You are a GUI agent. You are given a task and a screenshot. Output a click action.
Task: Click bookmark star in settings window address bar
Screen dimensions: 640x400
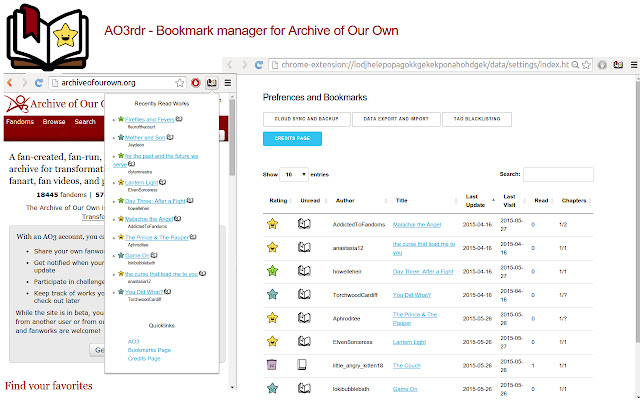click(587, 64)
